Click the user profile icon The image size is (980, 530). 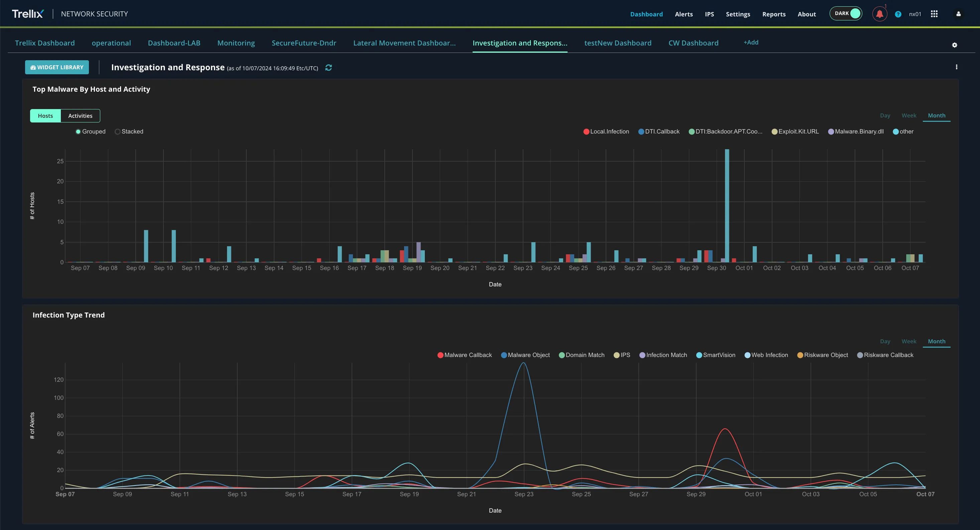click(958, 14)
